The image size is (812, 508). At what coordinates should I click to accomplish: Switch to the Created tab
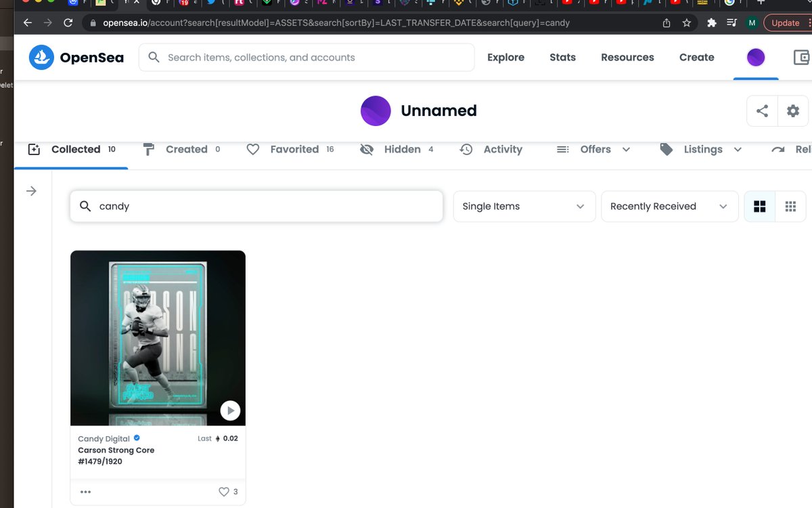point(181,150)
